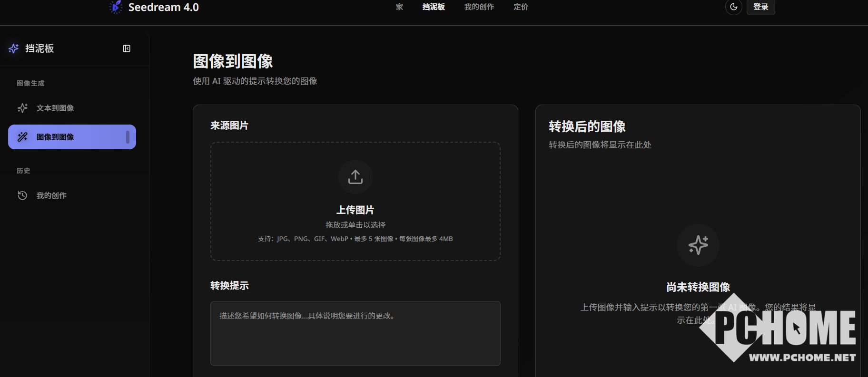This screenshot has height=377, width=868.
Task: Click the sparkle icon beside 挡泥板
Action: (14, 48)
